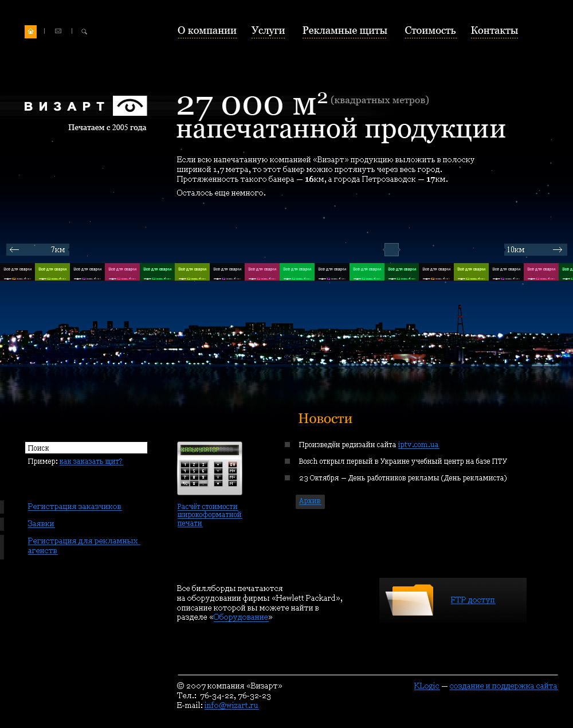Click right arrow next to 10км
The image size is (573, 728).
tap(557, 249)
